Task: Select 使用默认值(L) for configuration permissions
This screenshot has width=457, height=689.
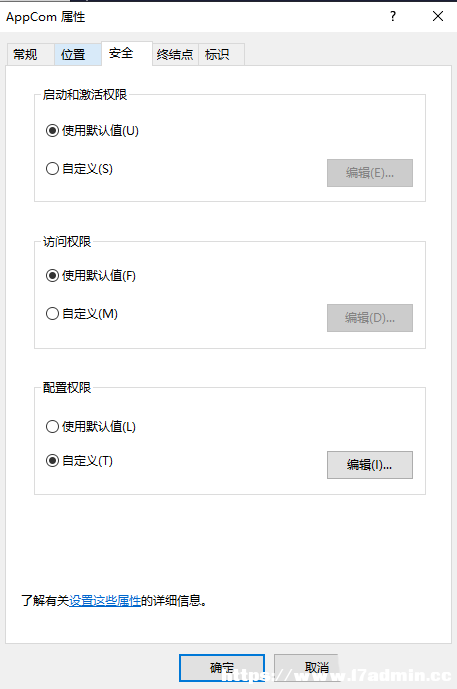Action: point(91,426)
